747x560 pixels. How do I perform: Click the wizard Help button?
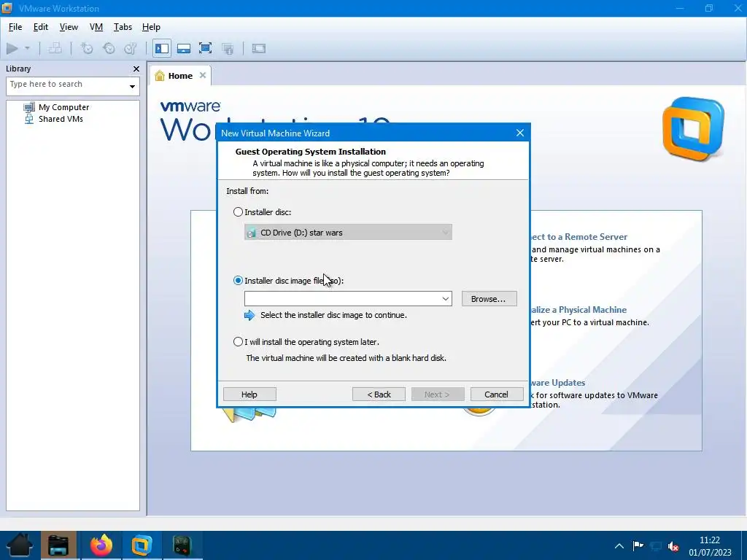[x=249, y=394]
